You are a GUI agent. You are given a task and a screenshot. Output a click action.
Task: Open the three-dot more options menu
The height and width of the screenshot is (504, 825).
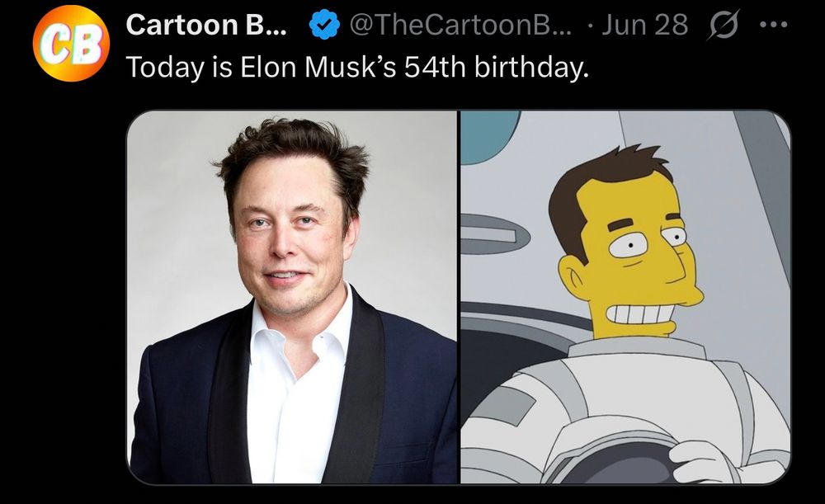[x=774, y=24]
